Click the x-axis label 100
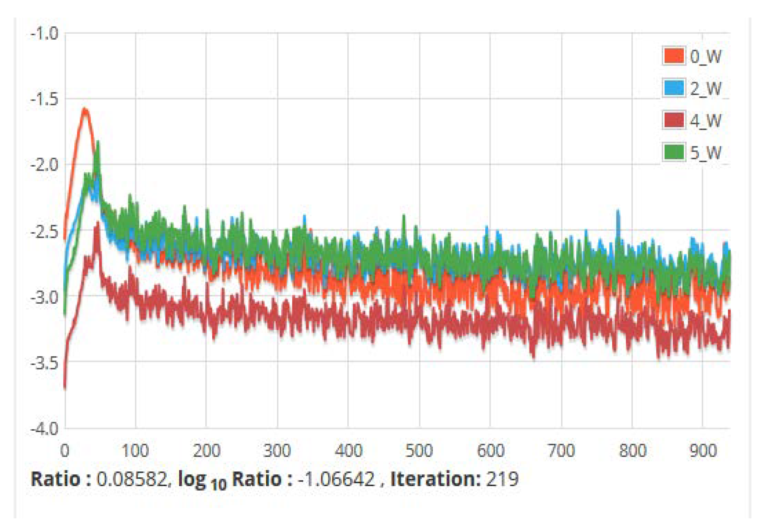 click(x=135, y=450)
